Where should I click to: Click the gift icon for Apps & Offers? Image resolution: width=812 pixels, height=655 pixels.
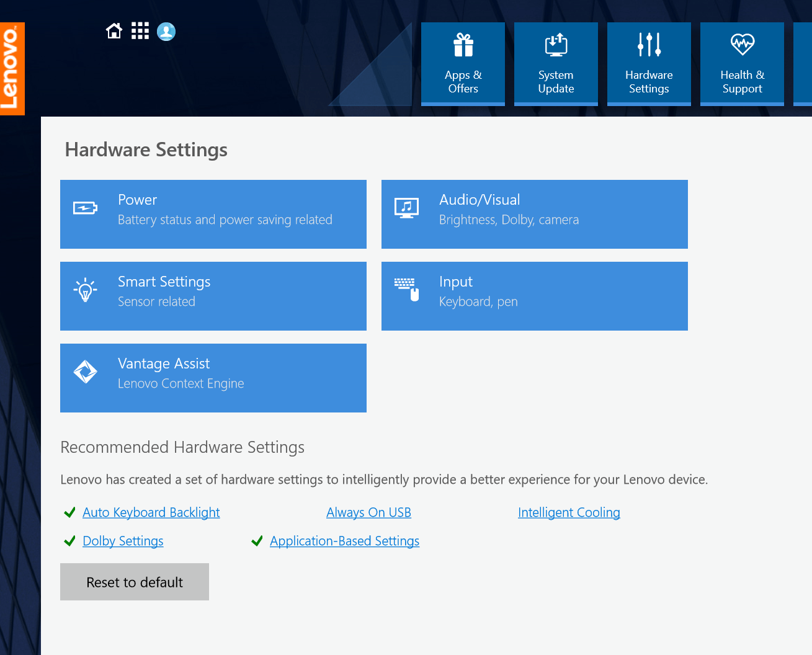[463, 45]
